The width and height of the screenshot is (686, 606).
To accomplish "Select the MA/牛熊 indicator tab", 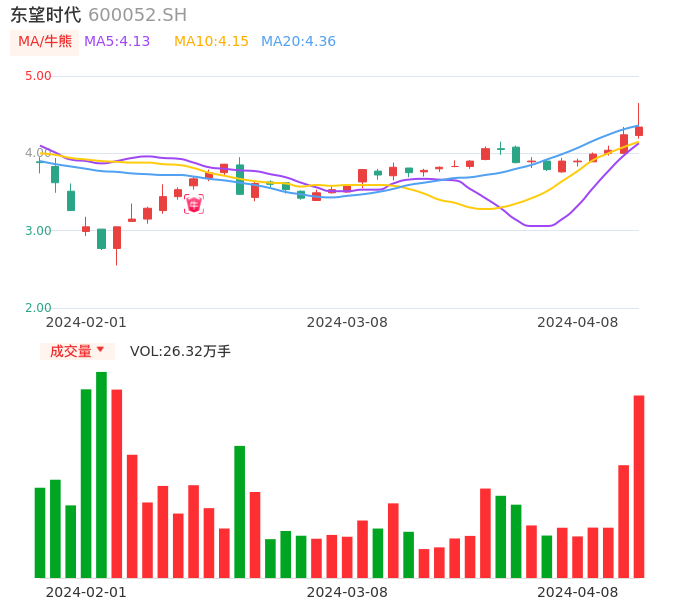I will point(45,42).
